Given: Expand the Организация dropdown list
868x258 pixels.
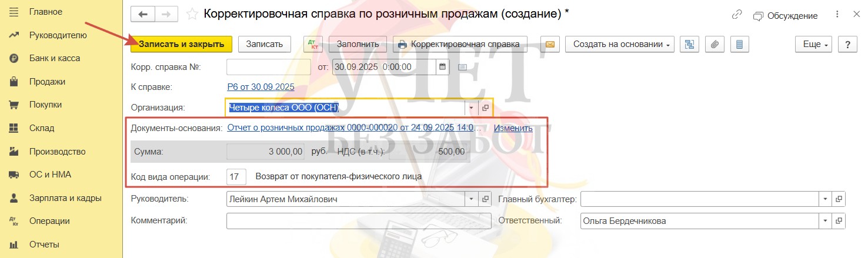Looking at the screenshot, I should [x=472, y=108].
